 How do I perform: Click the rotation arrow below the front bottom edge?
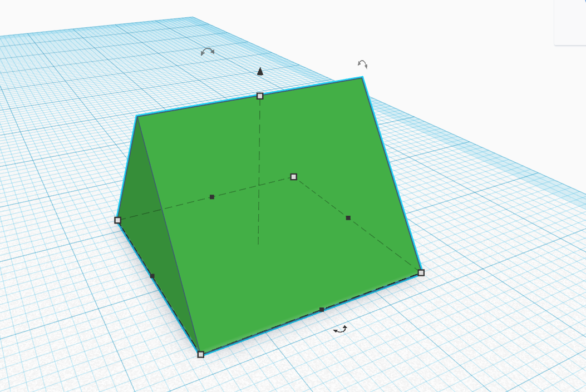click(x=341, y=329)
